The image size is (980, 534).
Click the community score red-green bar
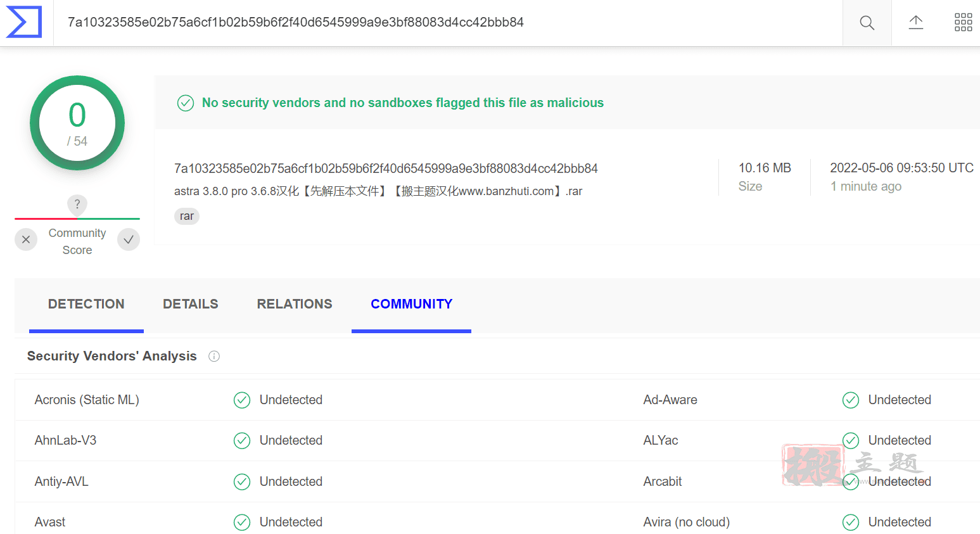point(77,219)
